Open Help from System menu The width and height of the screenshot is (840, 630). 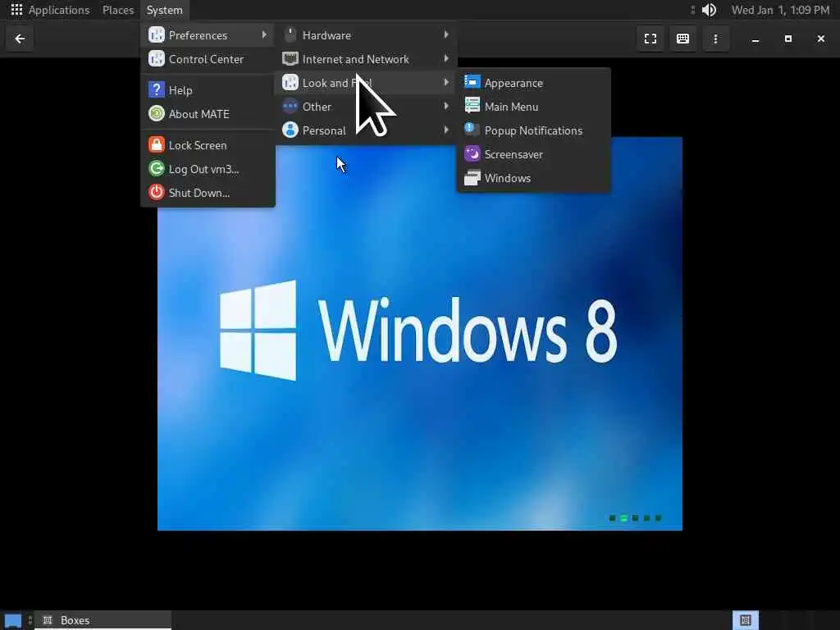click(x=208, y=90)
